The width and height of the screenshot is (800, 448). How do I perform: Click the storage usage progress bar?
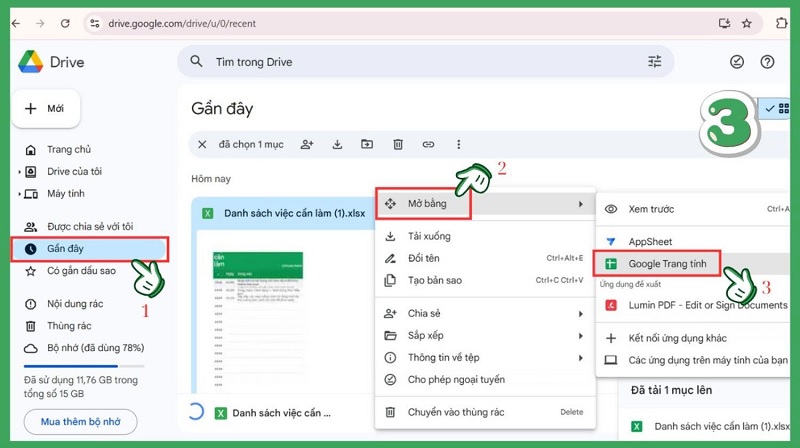(x=84, y=366)
